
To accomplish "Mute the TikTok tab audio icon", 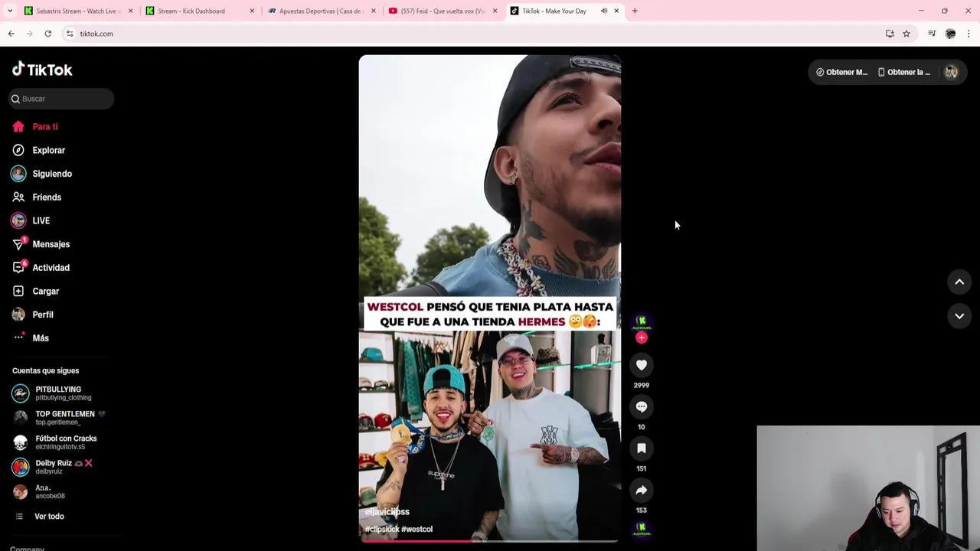I will tap(604, 11).
